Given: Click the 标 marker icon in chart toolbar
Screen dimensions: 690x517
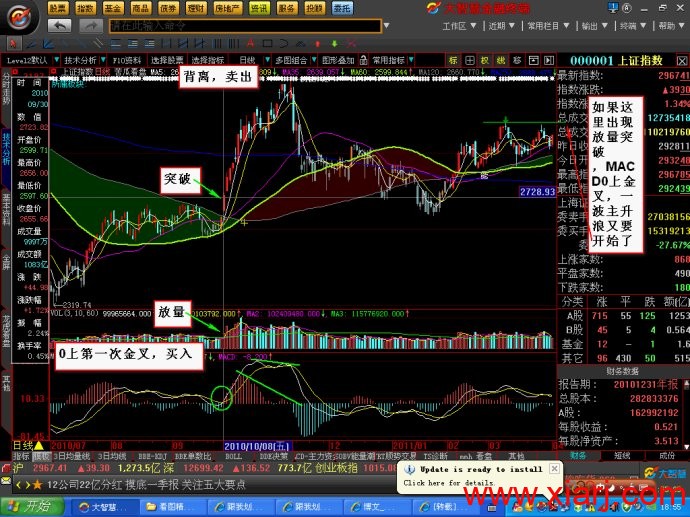Looking at the screenshot, I should 453,60.
